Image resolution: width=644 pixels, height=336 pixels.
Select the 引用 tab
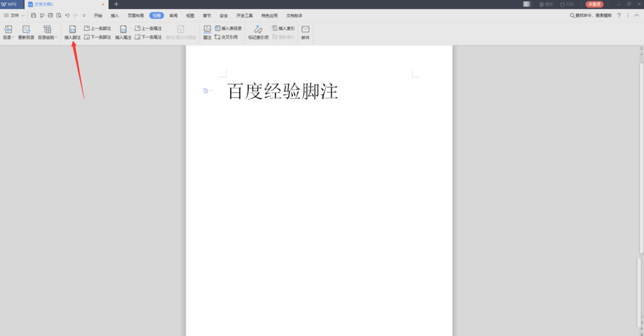(156, 15)
